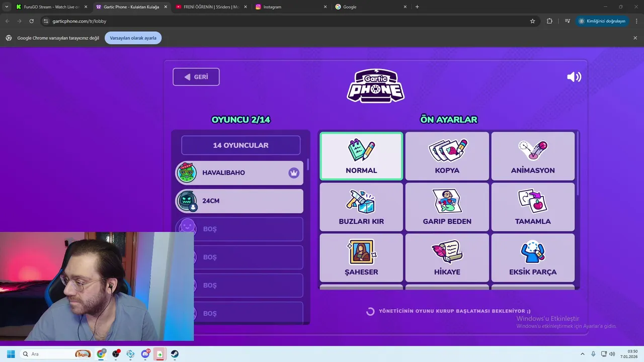The width and height of the screenshot is (644, 362).
Task: Click the GERİ back button
Action: 196,77
